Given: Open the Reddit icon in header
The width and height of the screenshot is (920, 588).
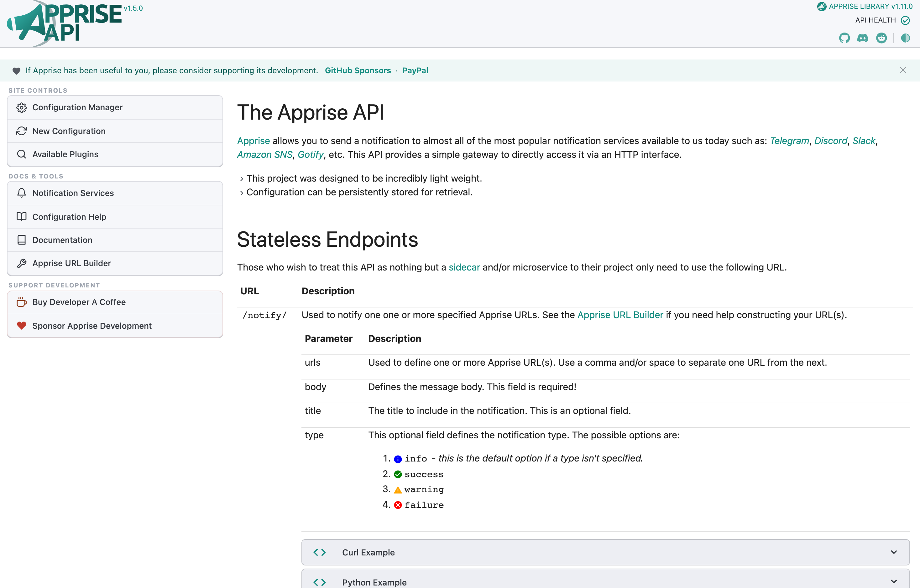Looking at the screenshot, I should 881,38.
